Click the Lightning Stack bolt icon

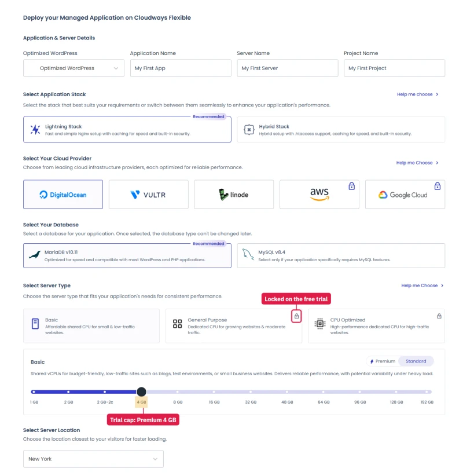pos(35,130)
